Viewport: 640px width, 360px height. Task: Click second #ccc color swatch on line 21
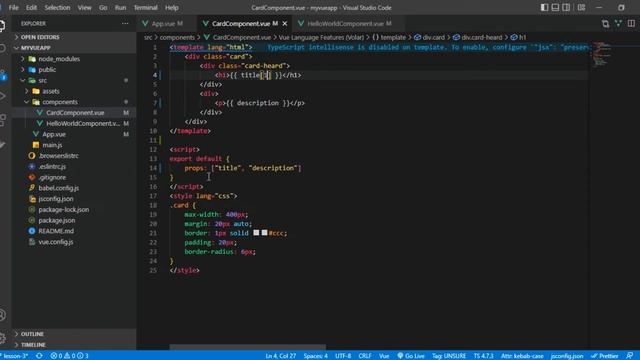click(x=264, y=233)
